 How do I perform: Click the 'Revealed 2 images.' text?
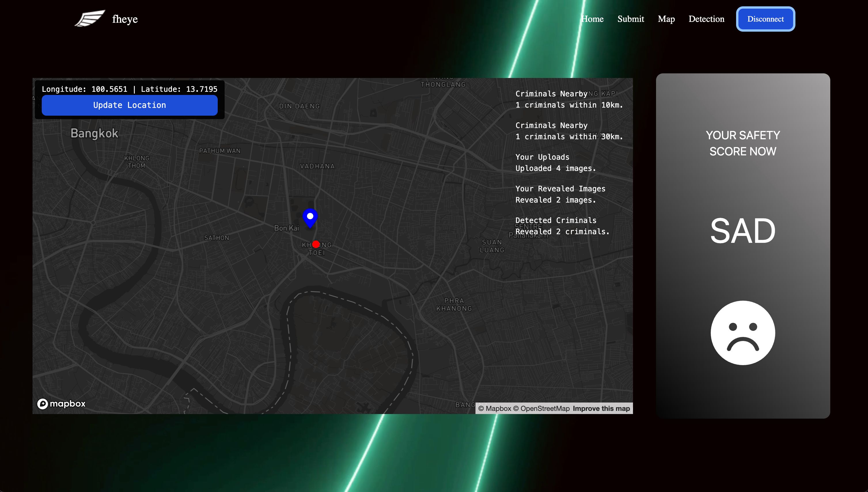point(556,200)
